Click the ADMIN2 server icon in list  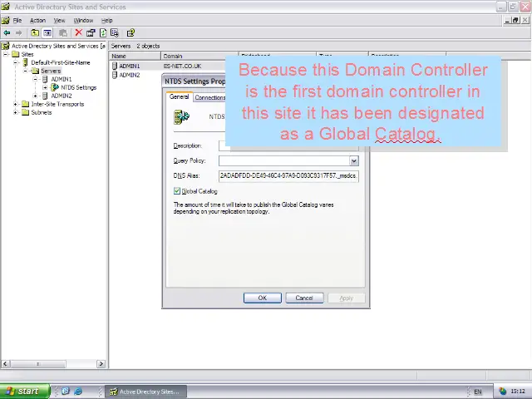[115, 75]
